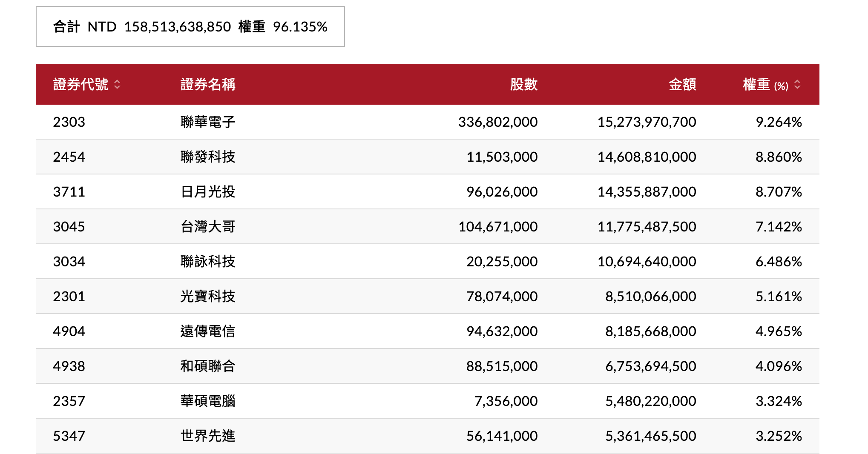Click stock code 2454 for 聯發科技
The width and height of the screenshot is (868, 454).
point(68,157)
